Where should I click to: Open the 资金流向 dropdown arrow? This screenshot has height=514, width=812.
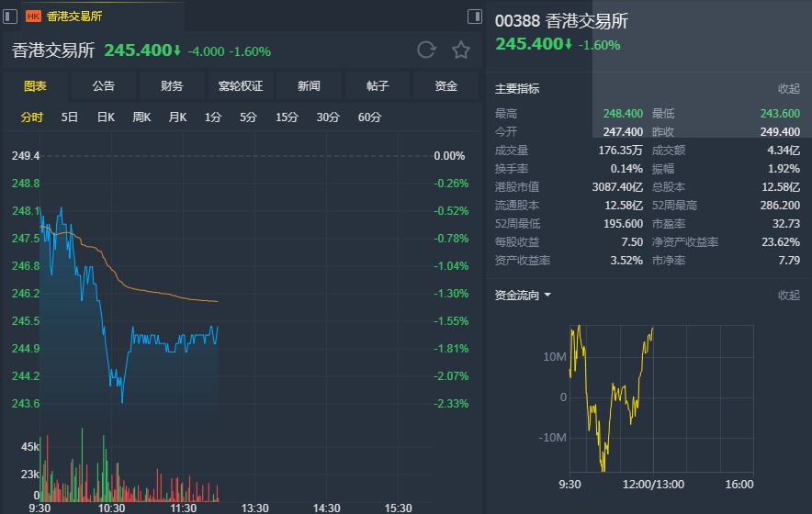pyautogui.click(x=547, y=296)
